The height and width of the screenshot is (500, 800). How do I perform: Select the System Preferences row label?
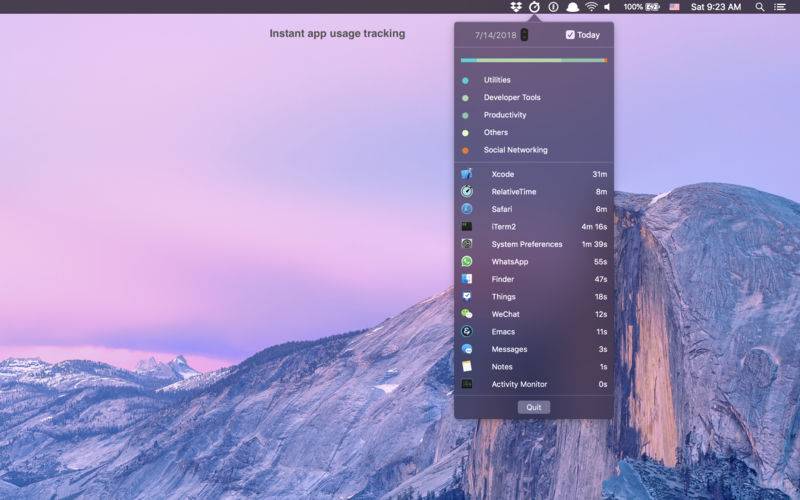(527, 244)
